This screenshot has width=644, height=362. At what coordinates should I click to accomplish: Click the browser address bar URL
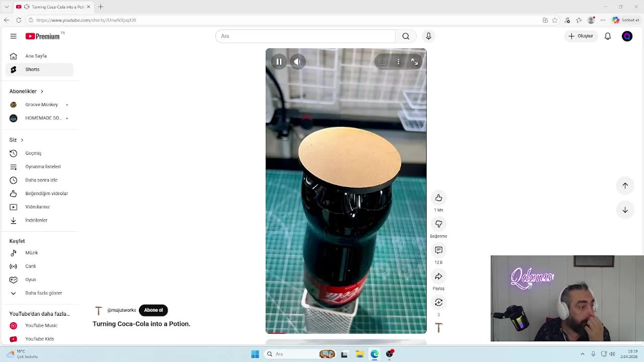[86, 20]
